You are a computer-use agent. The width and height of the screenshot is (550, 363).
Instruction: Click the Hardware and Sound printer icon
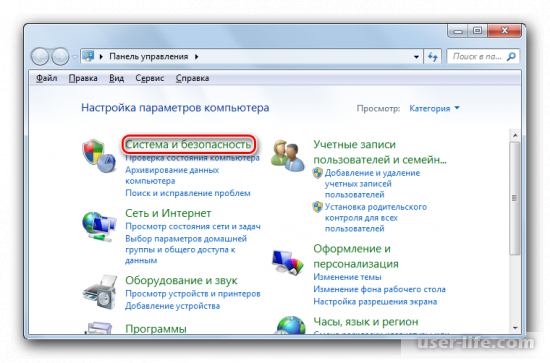click(100, 292)
